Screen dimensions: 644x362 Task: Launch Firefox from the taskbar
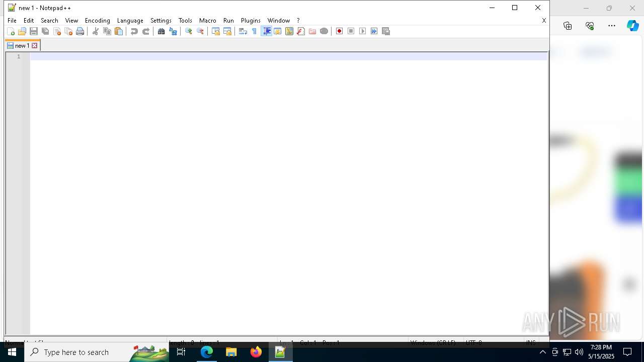[x=256, y=352]
